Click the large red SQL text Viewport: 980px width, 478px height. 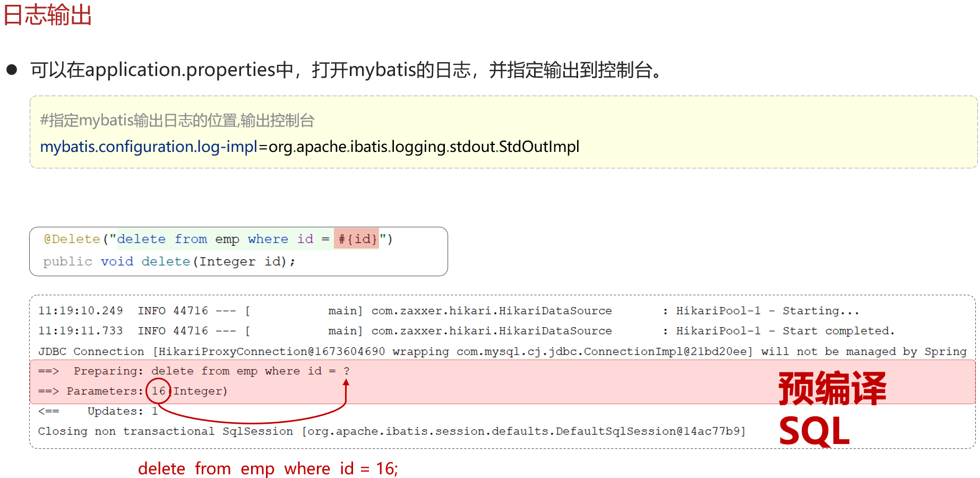coord(814,431)
